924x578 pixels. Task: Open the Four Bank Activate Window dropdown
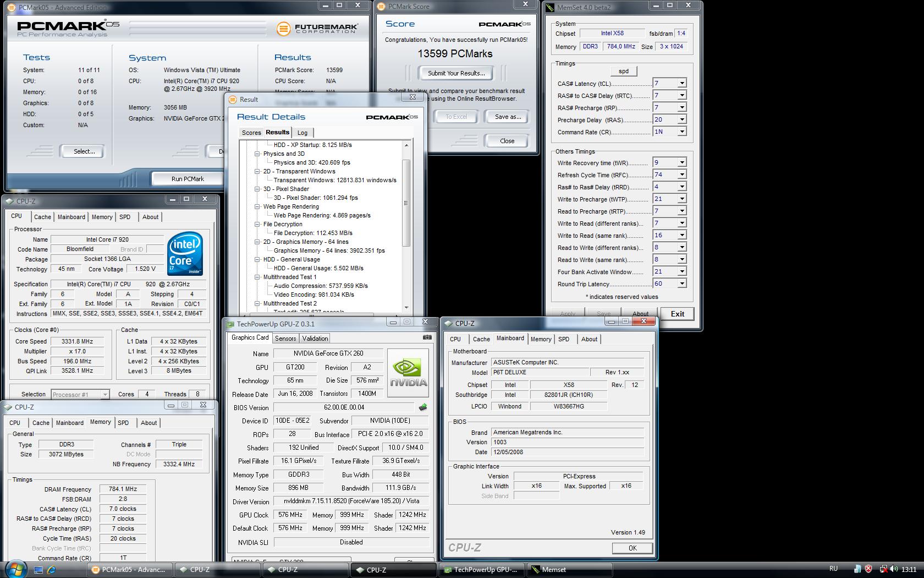pyautogui.click(x=681, y=271)
